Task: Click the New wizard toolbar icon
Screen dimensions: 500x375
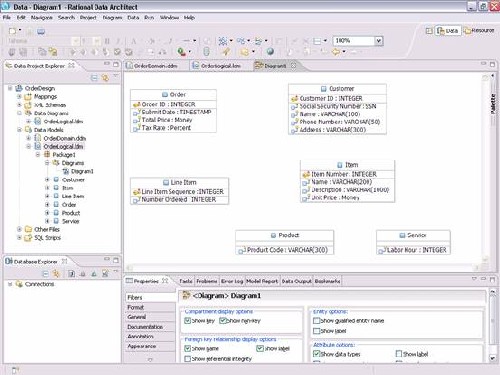Action: tap(13, 31)
